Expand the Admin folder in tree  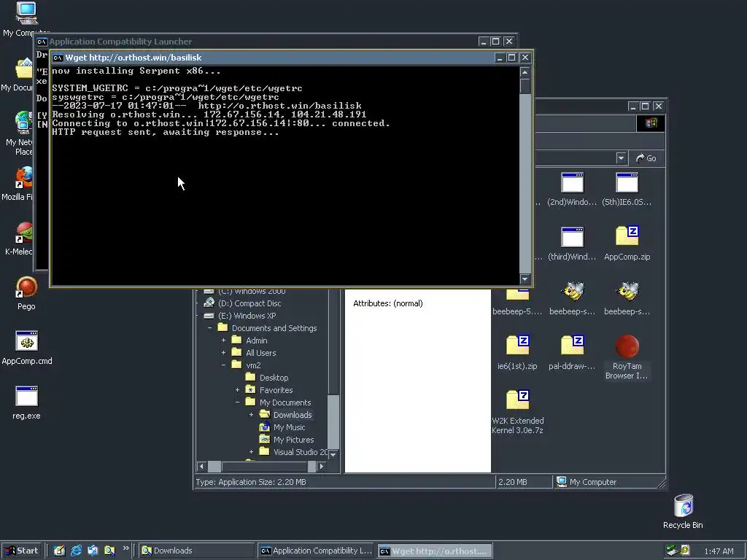pyautogui.click(x=223, y=341)
